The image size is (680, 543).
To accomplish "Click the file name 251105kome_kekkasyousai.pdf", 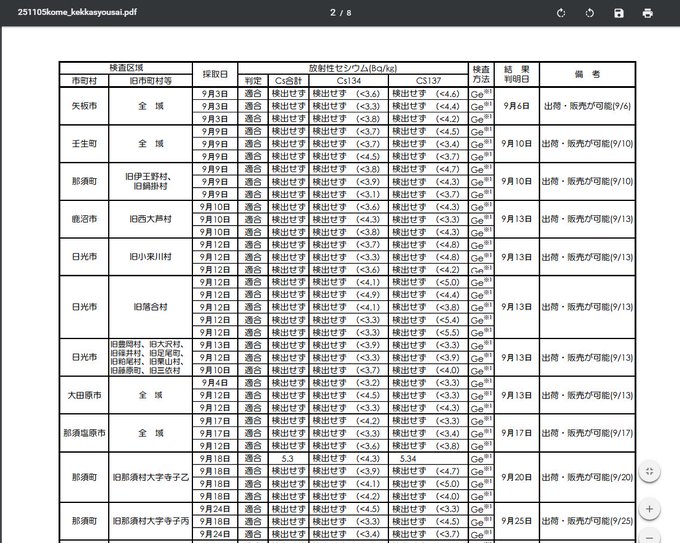I will 77,12.
